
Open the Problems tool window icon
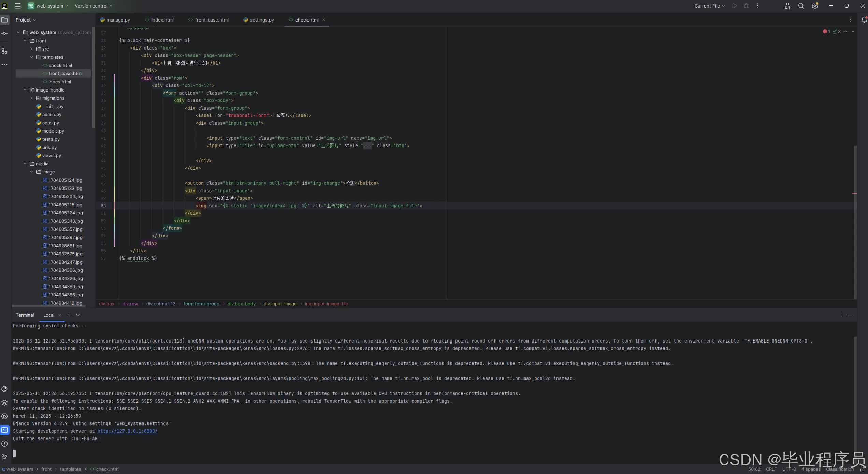(x=4, y=444)
